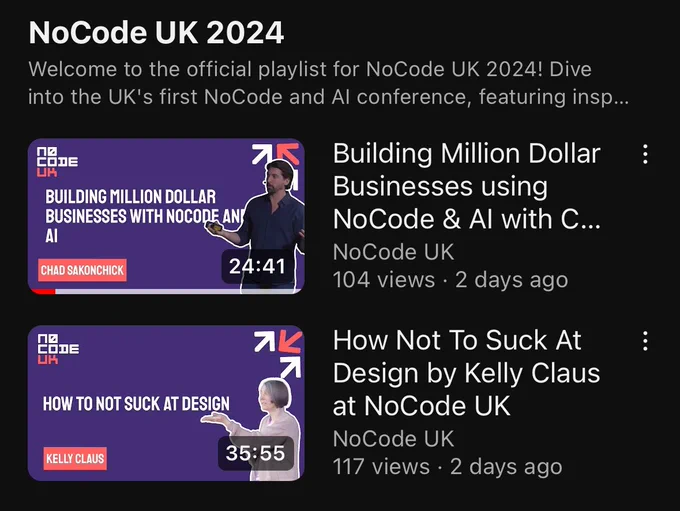Expand the truncated title ending in 'with C...'
The width and height of the screenshot is (680, 511).
click(467, 187)
